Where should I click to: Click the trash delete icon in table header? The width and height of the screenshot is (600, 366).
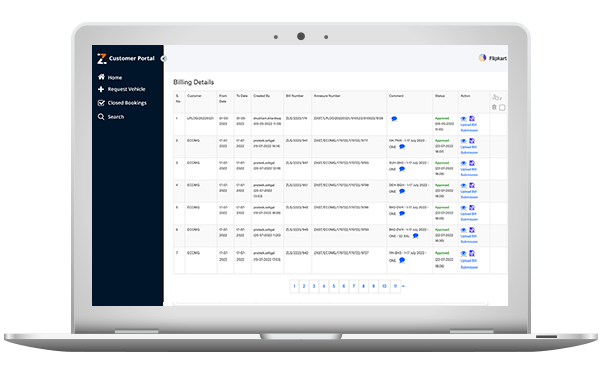pos(494,107)
